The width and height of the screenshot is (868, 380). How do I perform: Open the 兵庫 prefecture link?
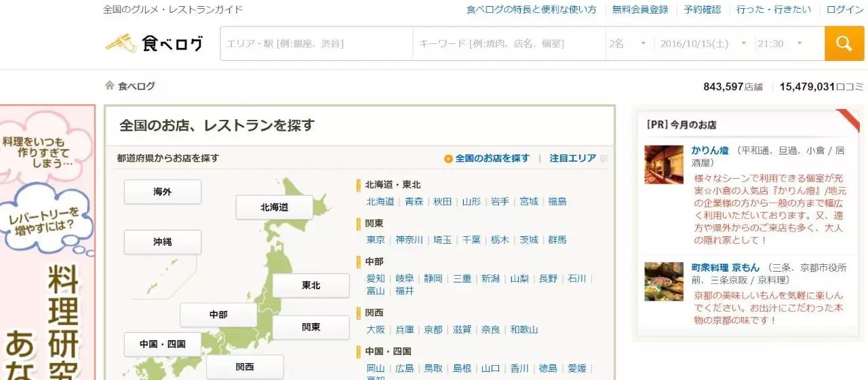point(405,330)
